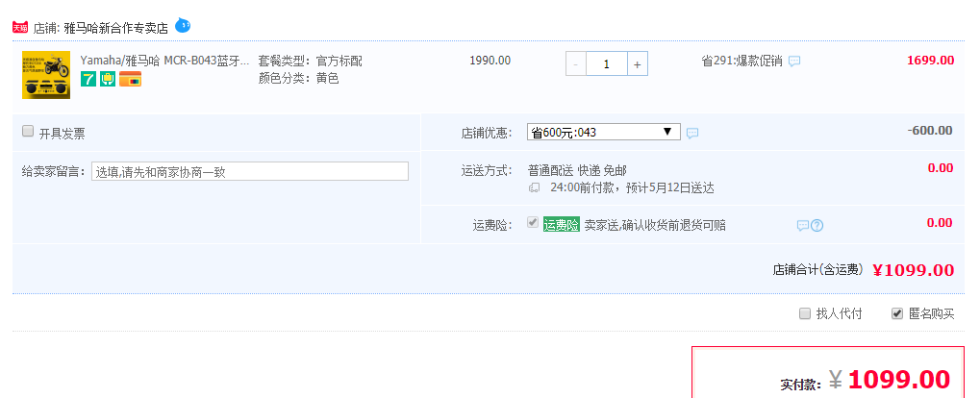
Task: Click comment bubble icon in 运费险 row
Action: pos(803,226)
